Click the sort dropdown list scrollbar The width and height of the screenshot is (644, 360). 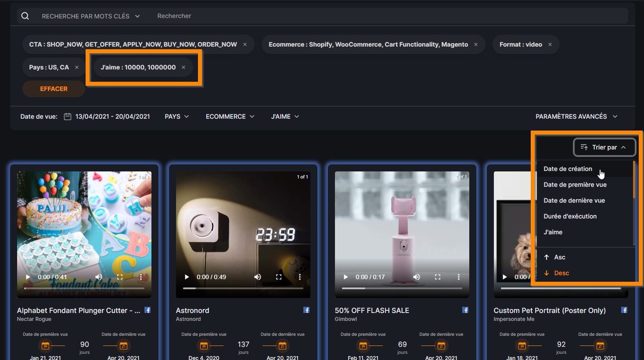pos(634,179)
